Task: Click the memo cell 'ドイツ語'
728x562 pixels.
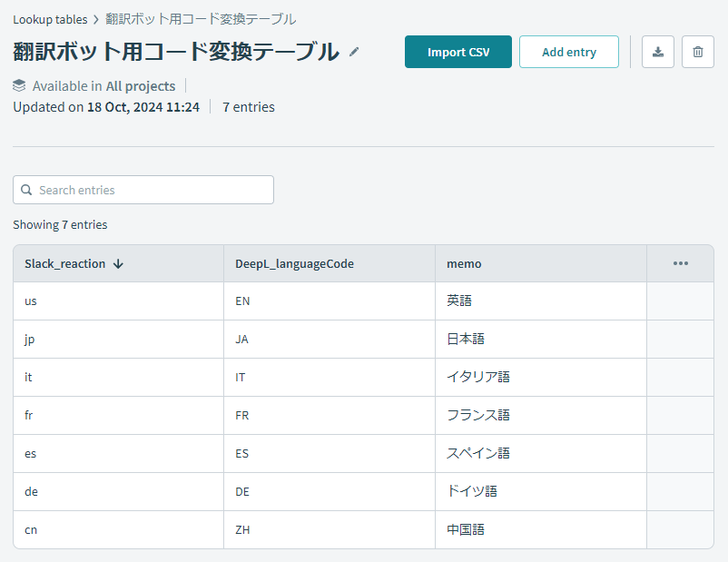Action: [541, 492]
